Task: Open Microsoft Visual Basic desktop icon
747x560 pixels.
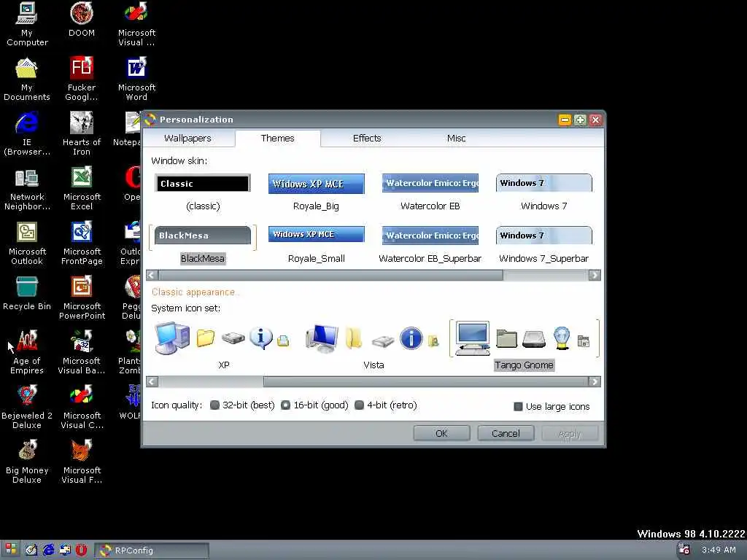Action: 82,352
